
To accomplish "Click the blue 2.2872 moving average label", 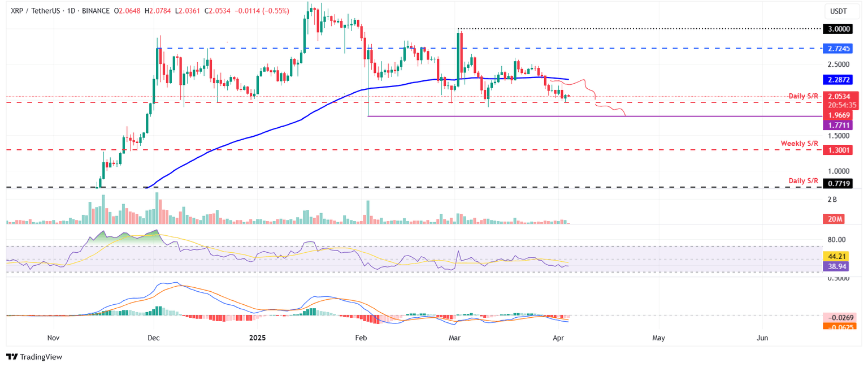I will pos(838,80).
